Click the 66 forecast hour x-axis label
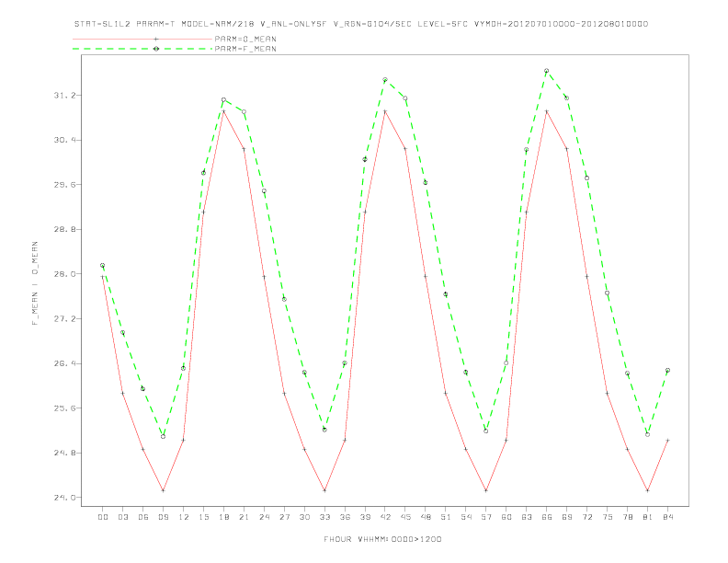The image size is (728, 563). [x=547, y=517]
